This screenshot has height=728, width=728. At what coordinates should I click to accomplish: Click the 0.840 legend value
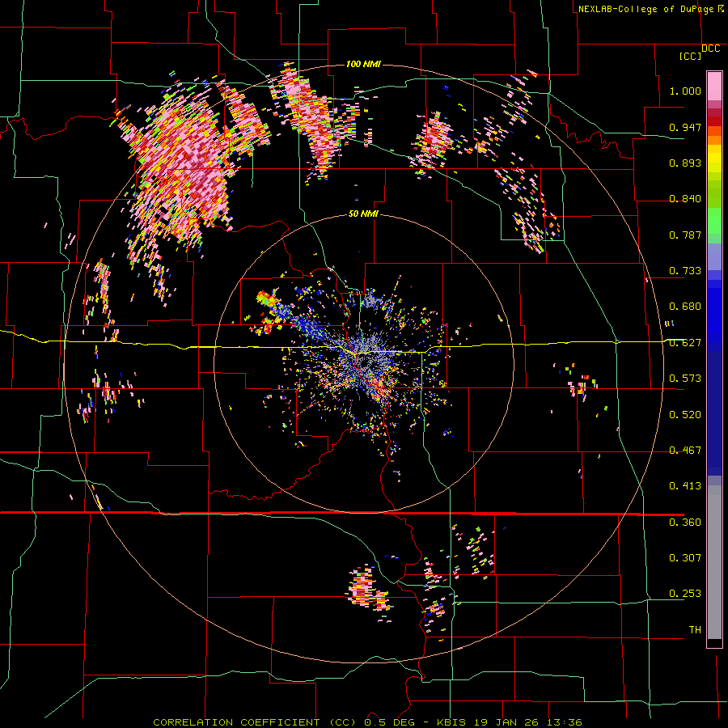coord(685,199)
